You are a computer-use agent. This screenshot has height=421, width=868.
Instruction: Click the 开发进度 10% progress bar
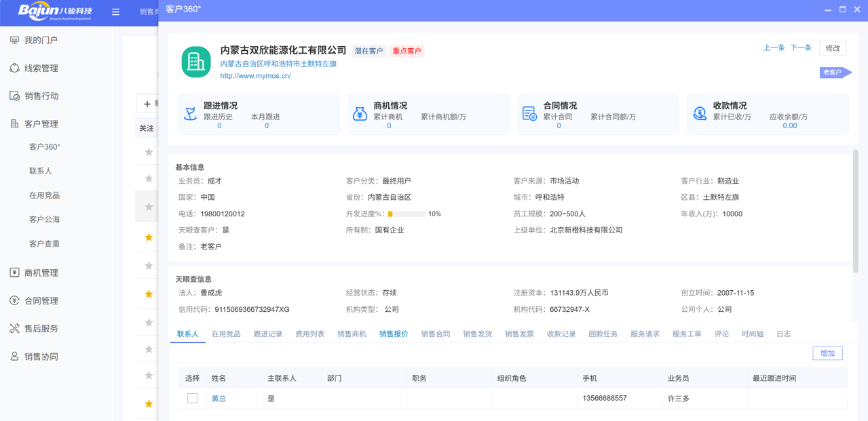coord(406,213)
